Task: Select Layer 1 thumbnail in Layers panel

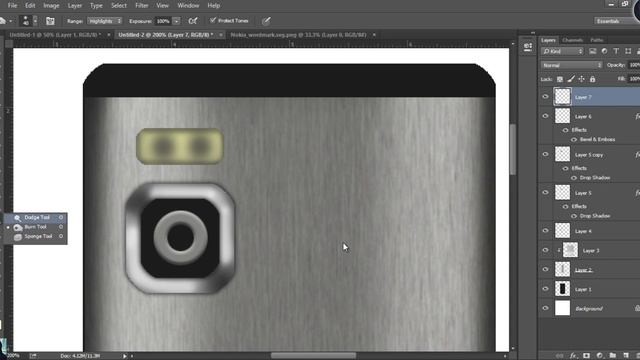Action: [x=562, y=289]
